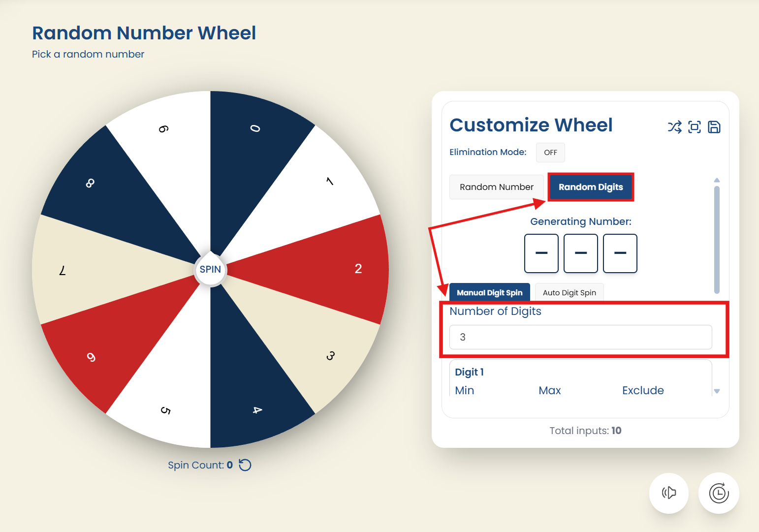Image resolution: width=759 pixels, height=532 pixels.
Task: Click the Total inputs label
Action: (x=585, y=430)
